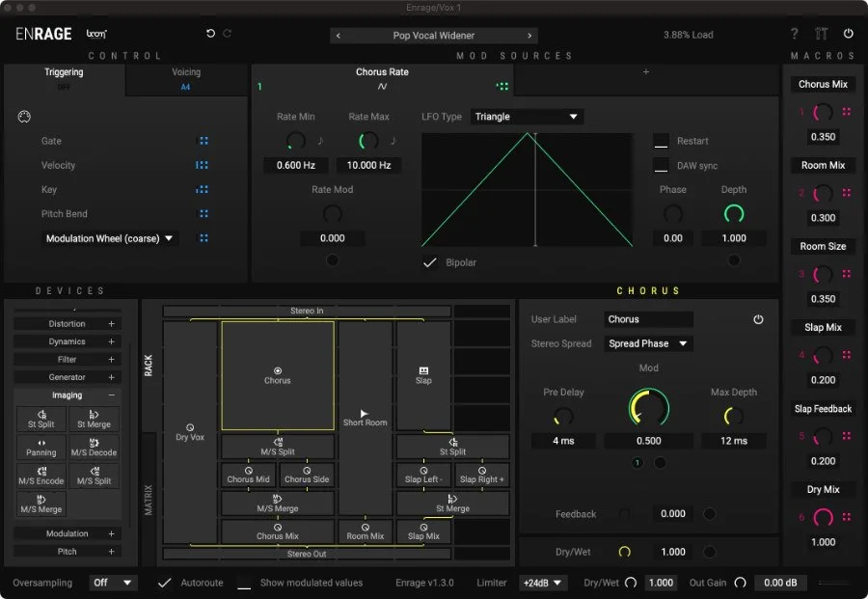
Task: Select the Panning imaging device
Action: tap(41, 448)
